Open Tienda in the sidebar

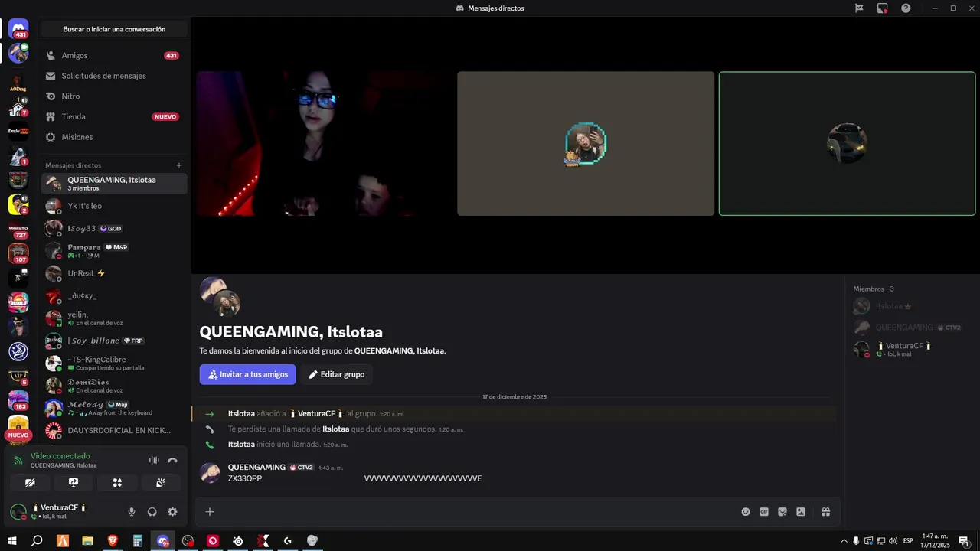[x=114, y=117]
